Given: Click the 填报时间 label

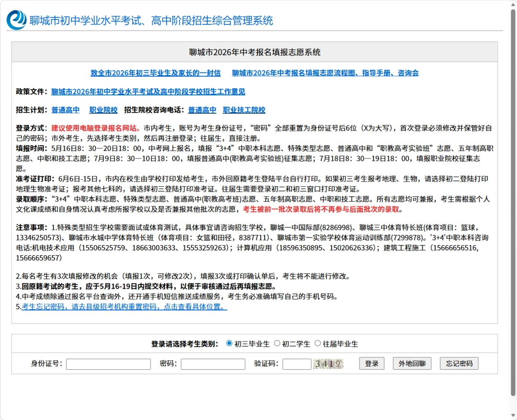Looking at the screenshot, I should [x=32, y=148].
